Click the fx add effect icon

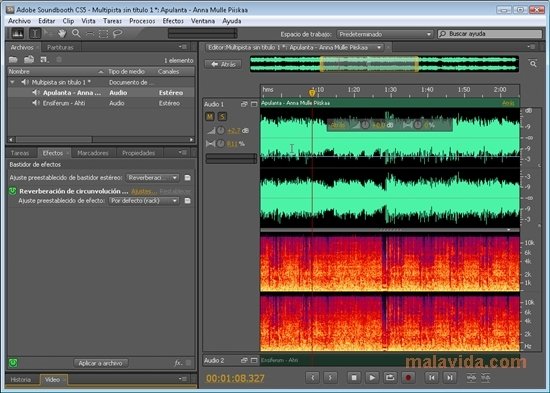pyautogui.click(x=178, y=363)
